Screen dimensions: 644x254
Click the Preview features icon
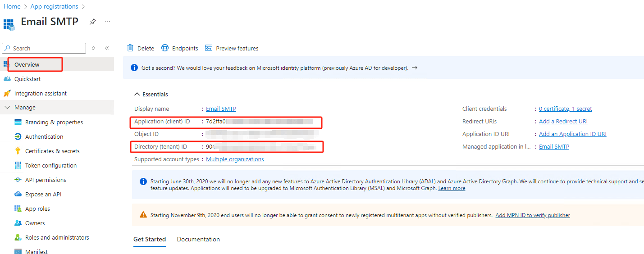pyautogui.click(x=209, y=48)
